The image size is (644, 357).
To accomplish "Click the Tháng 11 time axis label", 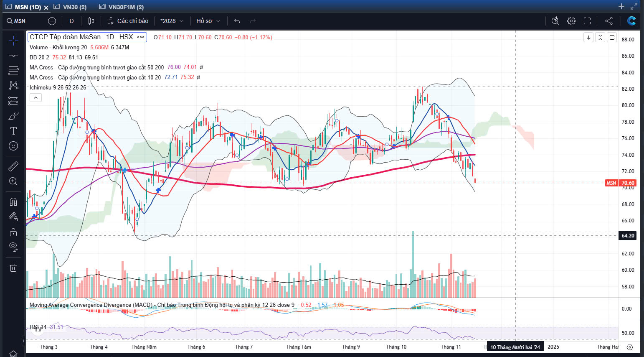I will [x=451, y=347].
